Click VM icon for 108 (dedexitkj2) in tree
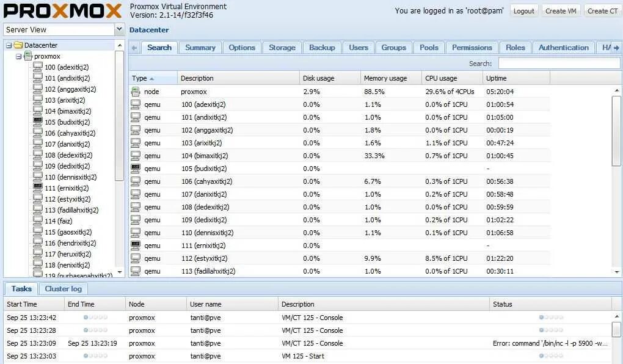Screen dimensions: 623x364 tap(38, 155)
